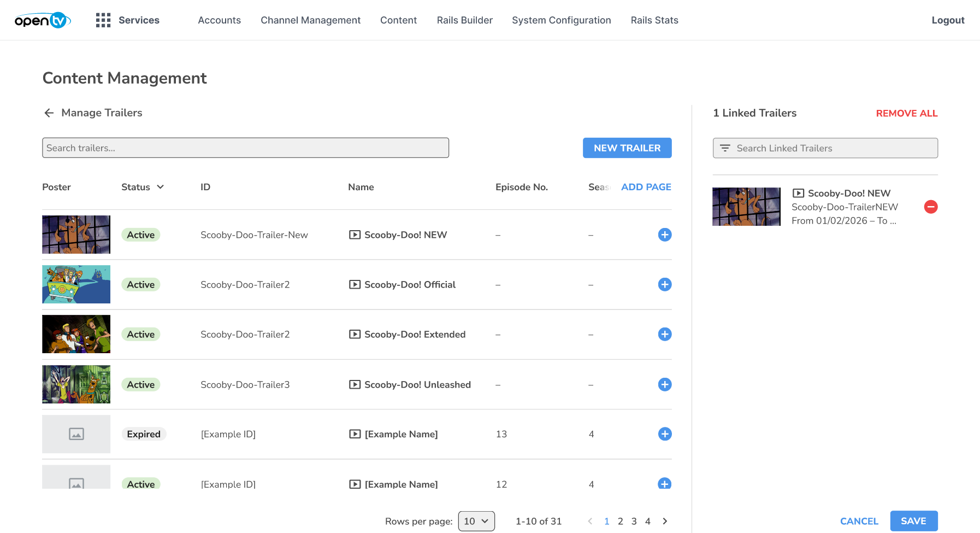This screenshot has height=533, width=980.
Task: Click the Expired status badge
Action: (144, 434)
